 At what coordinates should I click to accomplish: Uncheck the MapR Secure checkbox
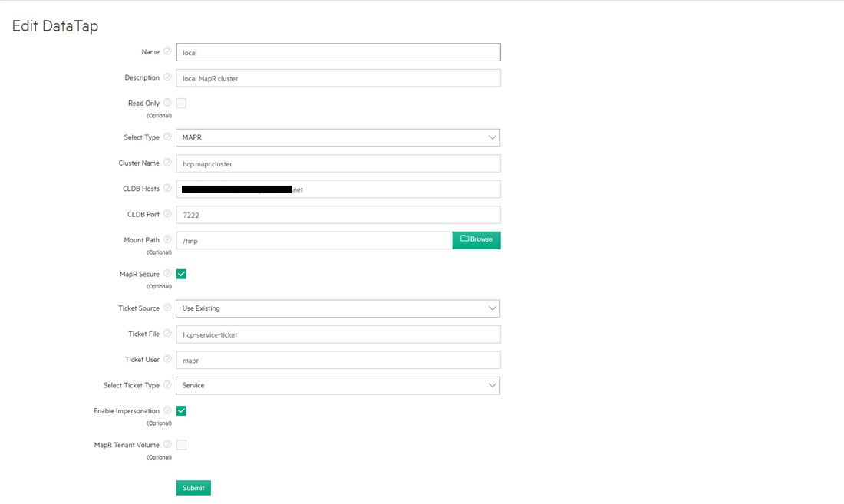(181, 275)
